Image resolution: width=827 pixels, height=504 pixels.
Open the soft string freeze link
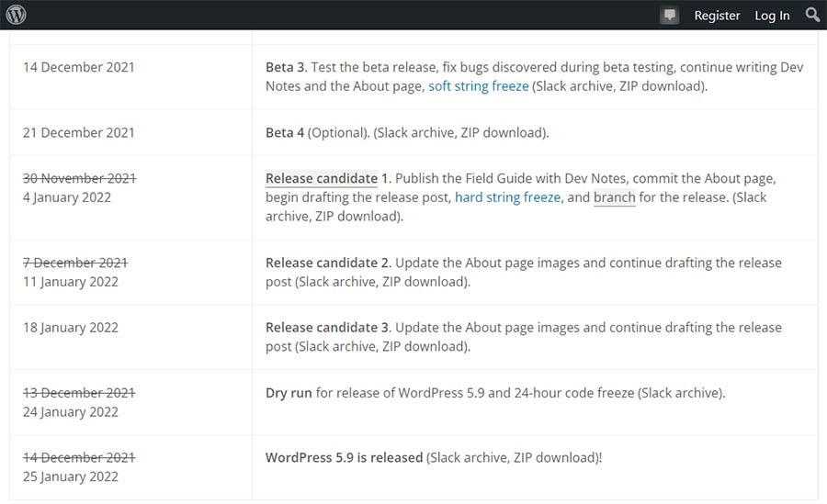pos(478,86)
